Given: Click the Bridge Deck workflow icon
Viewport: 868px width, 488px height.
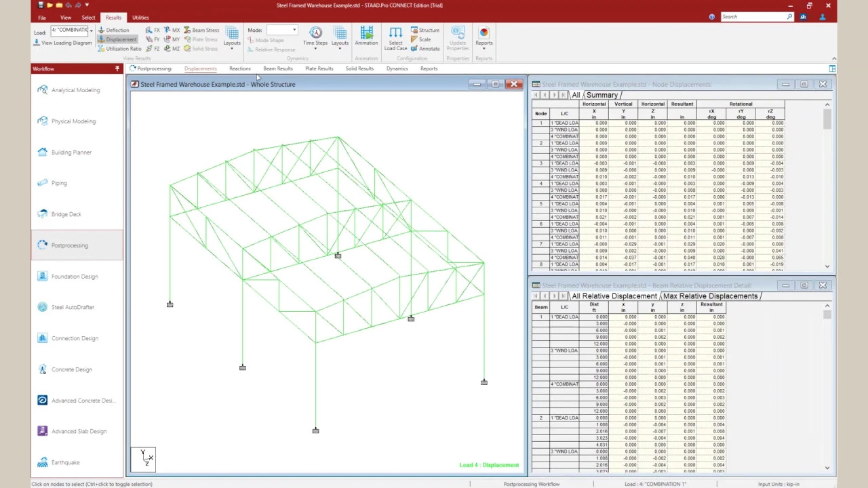Looking at the screenshot, I should (43, 214).
